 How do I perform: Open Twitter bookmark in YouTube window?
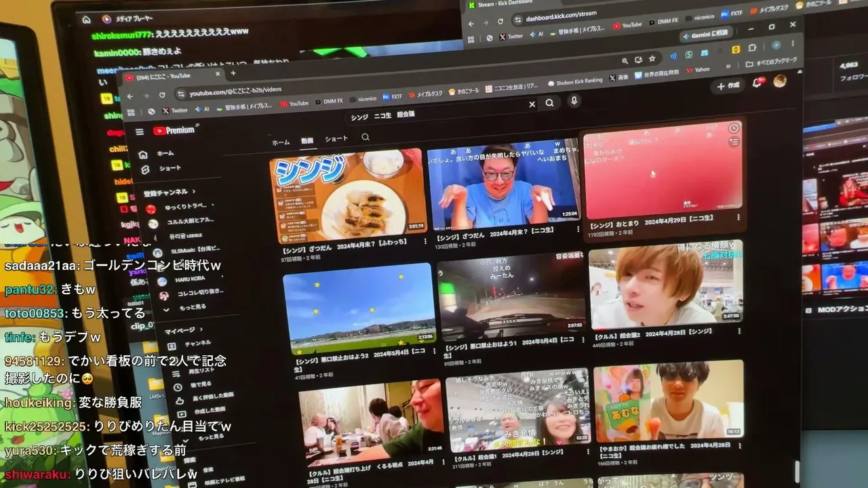coord(175,110)
